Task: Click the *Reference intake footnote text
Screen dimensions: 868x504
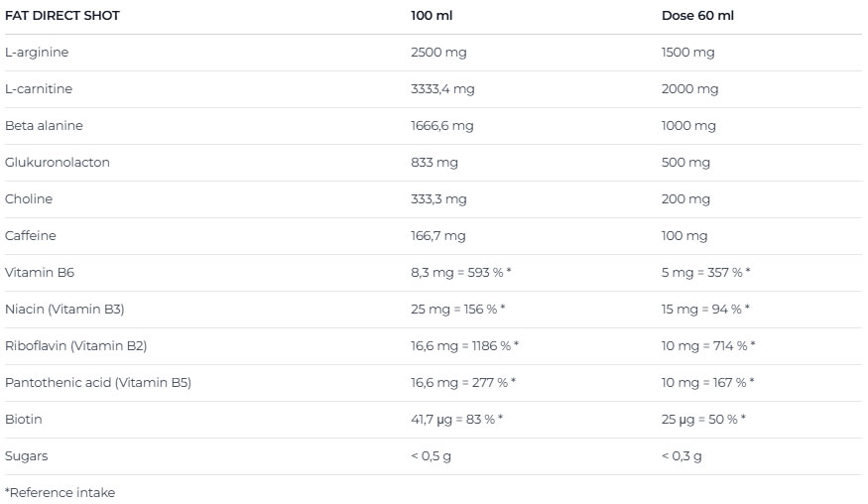Action: [60, 492]
